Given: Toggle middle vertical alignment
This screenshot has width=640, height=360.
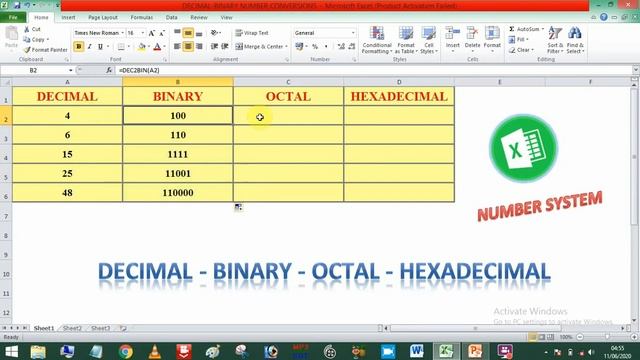Looking at the screenshot, I should 188,33.
